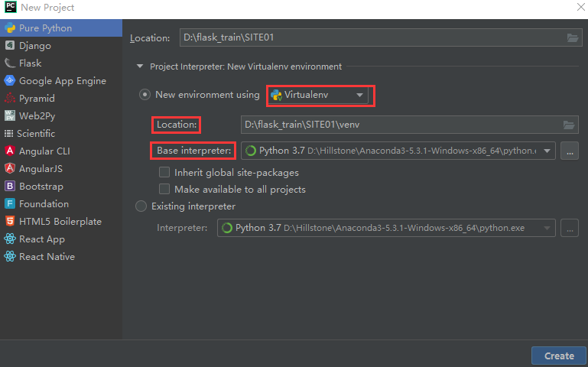Click the Django project icon
The height and width of the screenshot is (367, 588).
[x=10, y=45]
